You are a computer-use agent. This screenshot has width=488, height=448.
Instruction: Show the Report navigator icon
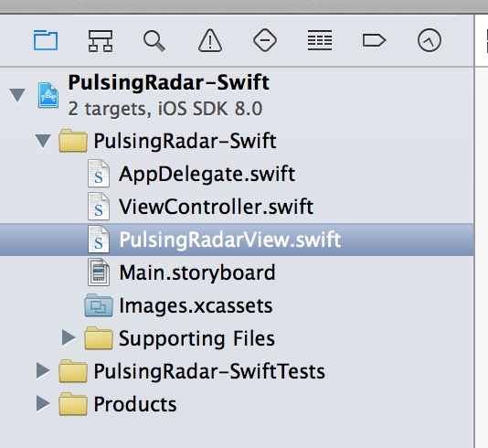(430, 40)
